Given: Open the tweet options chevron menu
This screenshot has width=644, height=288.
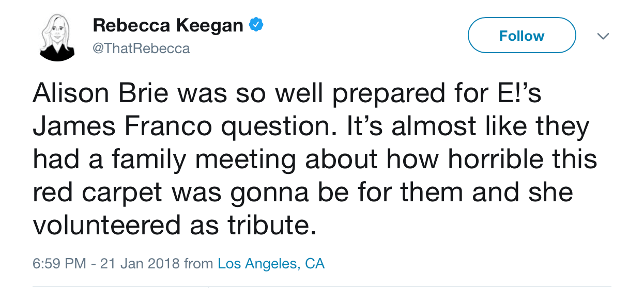Looking at the screenshot, I should tap(603, 36).
